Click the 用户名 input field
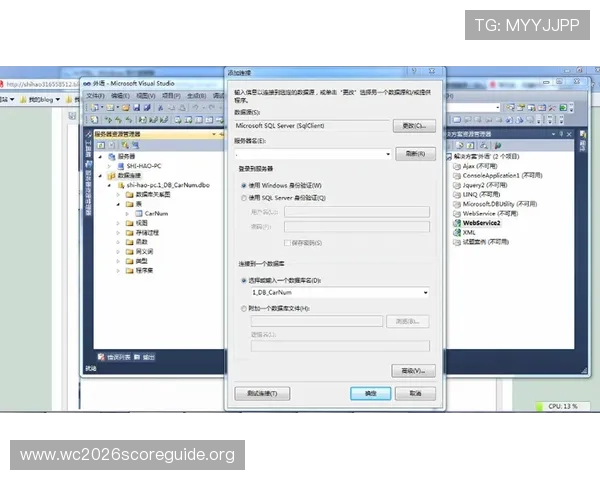 coord(357,212)
